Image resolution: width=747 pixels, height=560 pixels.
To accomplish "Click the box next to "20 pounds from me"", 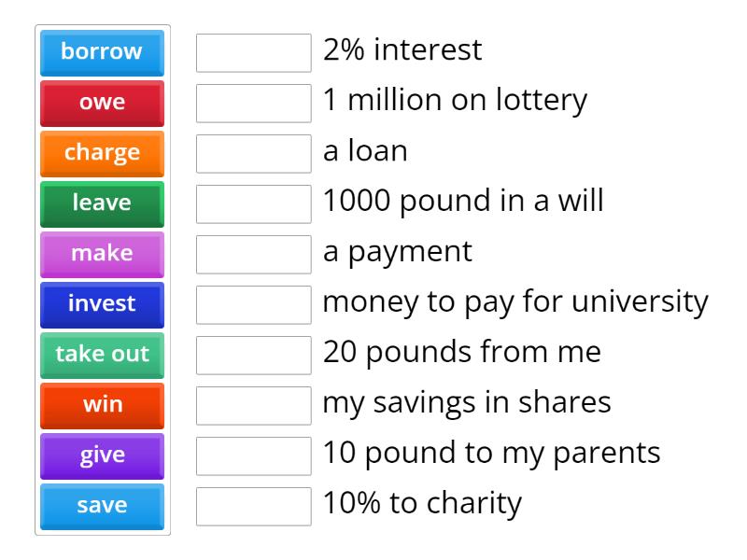I will point(253,355).
